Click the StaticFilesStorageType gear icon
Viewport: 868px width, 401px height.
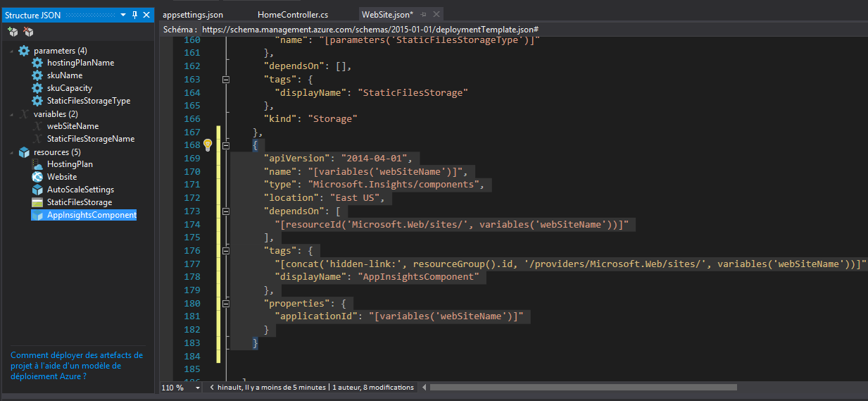37,101
